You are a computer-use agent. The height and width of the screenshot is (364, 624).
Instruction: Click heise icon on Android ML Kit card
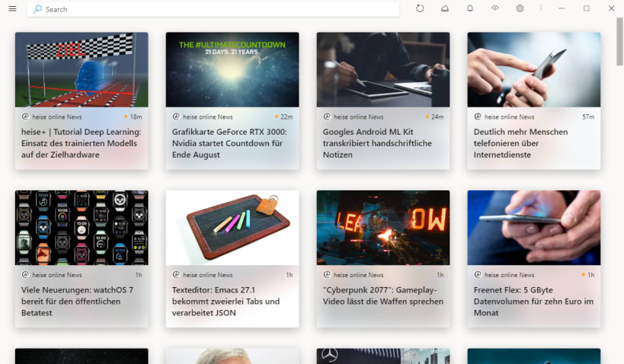pos(327,117)
